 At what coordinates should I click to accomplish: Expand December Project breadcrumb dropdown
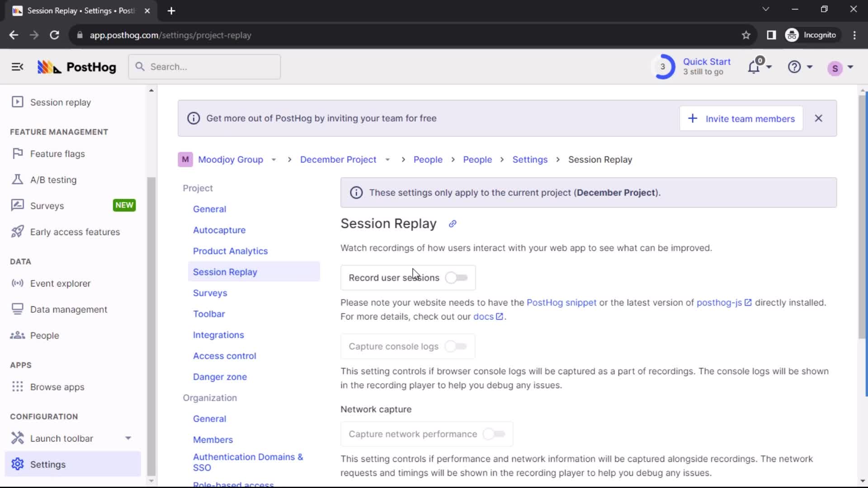pos(388,160)
